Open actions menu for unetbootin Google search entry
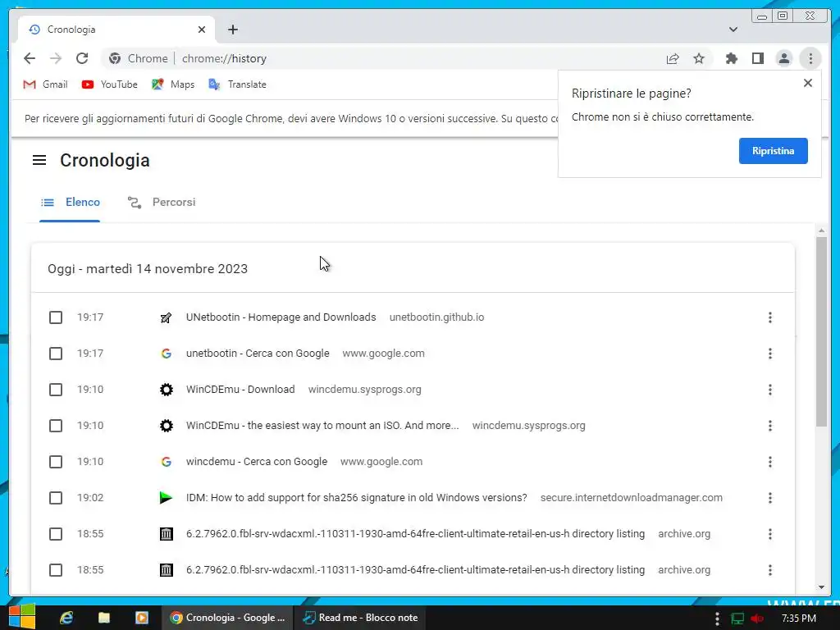The width and height of the screenshot is (840, 630). click(x=769, y=354)
